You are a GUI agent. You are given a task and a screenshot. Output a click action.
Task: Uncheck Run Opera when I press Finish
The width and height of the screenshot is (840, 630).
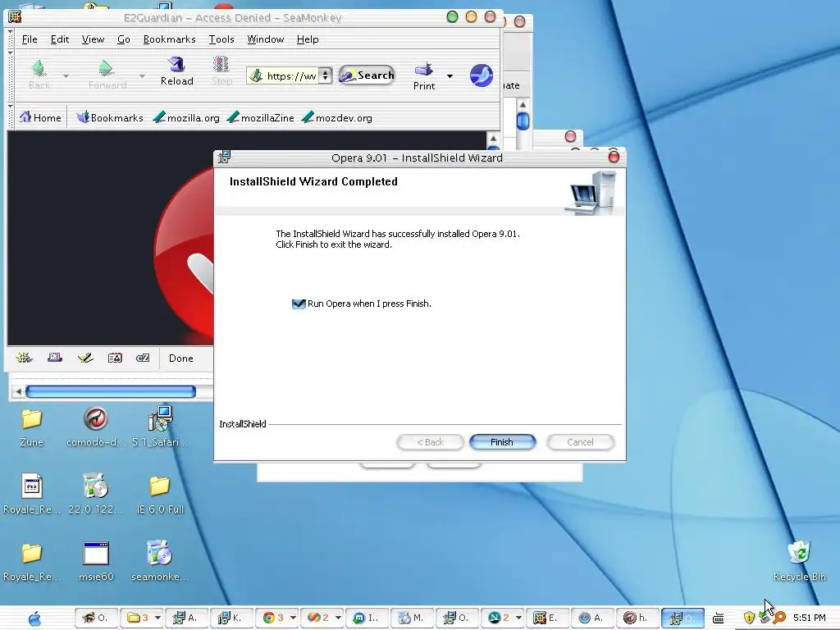click(x=299, y=304)
